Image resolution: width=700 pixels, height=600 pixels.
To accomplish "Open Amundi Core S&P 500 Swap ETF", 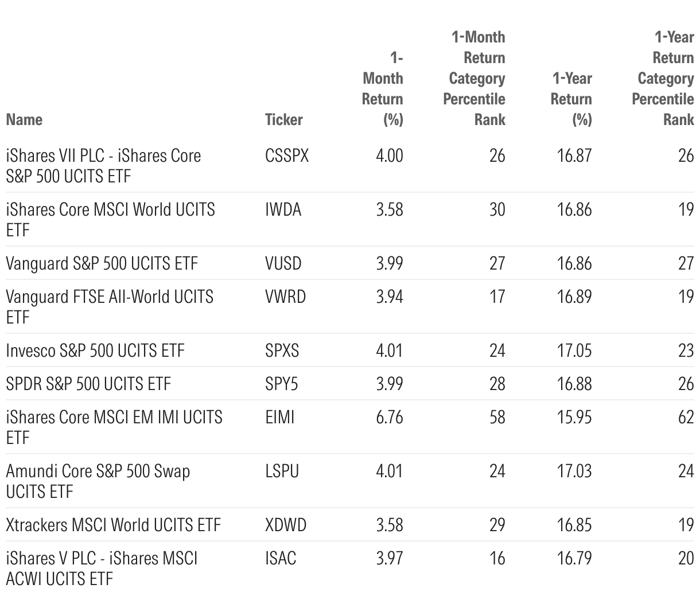I will [x=98, y=481].
